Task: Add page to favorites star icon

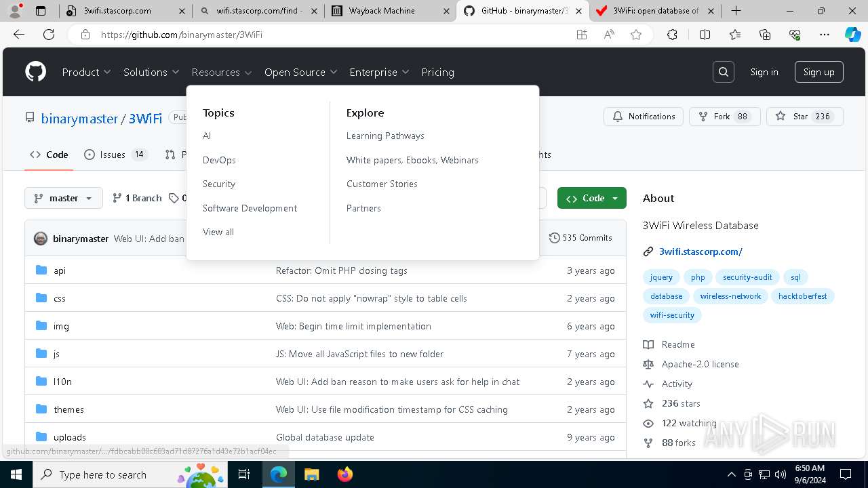Action: (636, 35)
